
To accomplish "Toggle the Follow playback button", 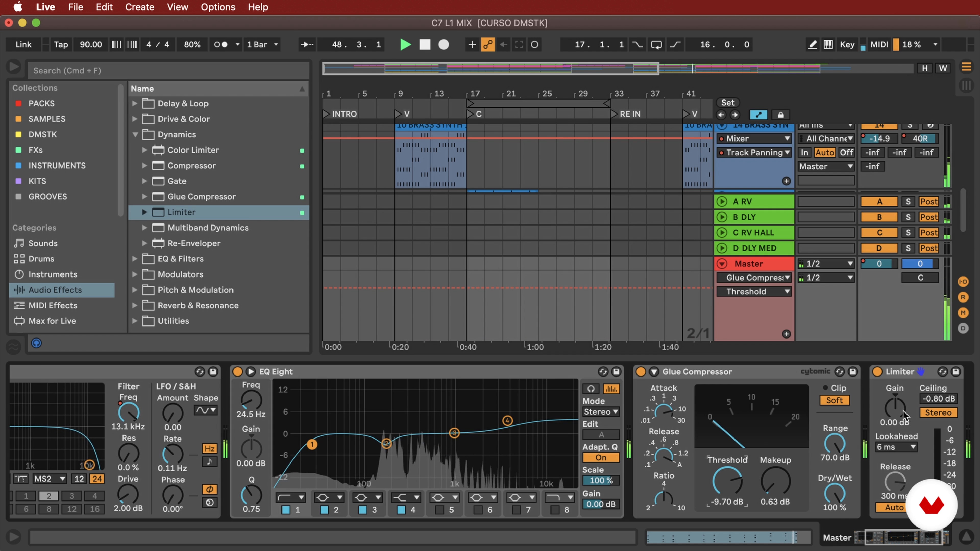I will tap(307, 44).
